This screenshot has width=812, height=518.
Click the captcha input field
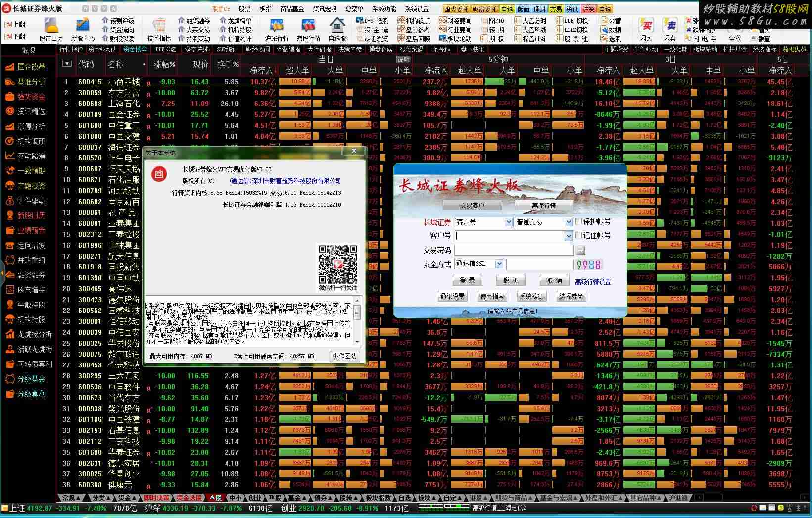point(539,264)
